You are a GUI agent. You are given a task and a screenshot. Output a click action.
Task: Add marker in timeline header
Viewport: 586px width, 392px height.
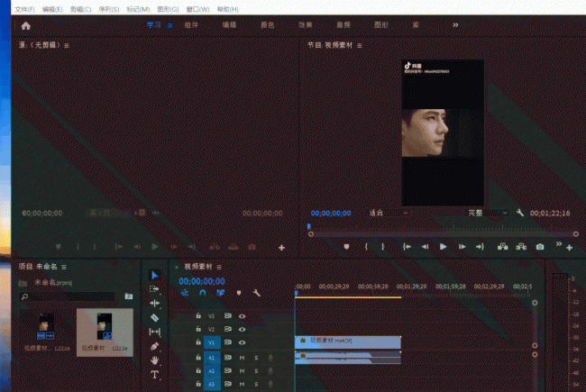click(x=239, y=293)
